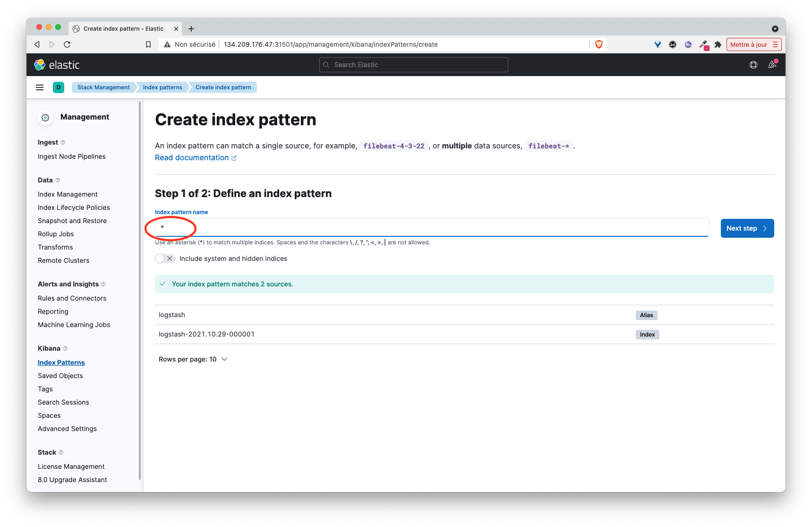Click the info icon next to Ingest
This screenshot has width=812, height=527.
pos(63,142)
